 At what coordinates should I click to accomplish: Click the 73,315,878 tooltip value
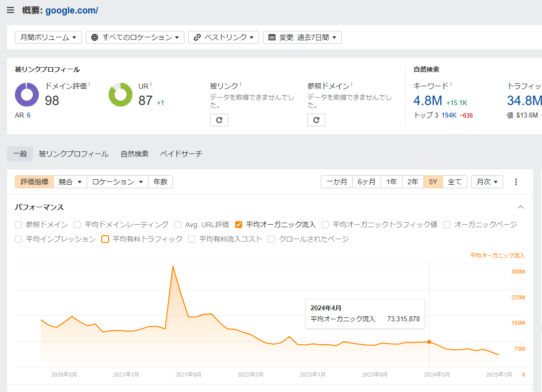click(x=404, y=319)
